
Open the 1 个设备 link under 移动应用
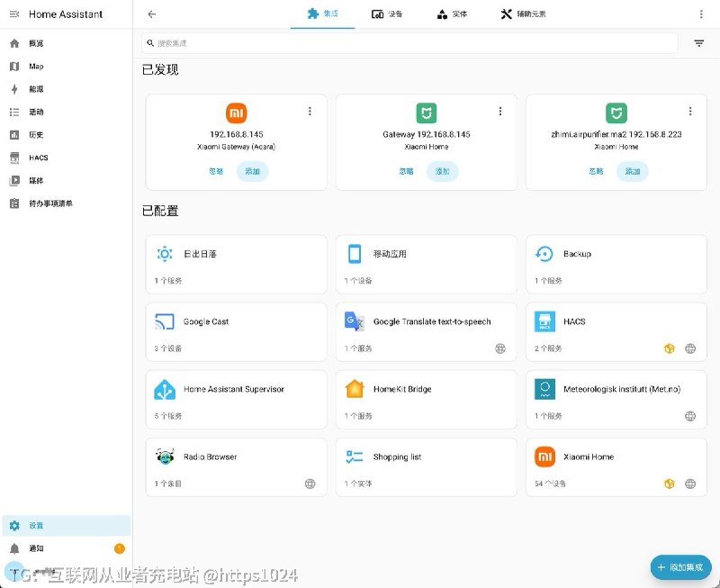coord(358,281)
